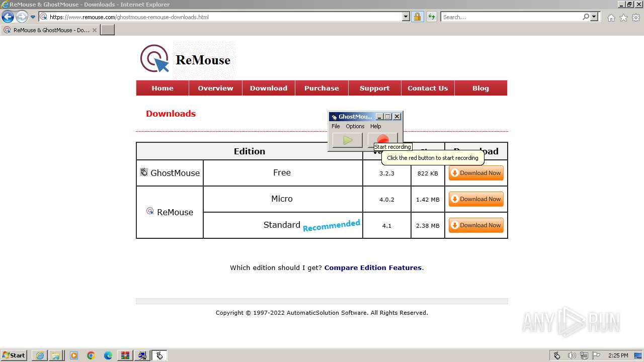The width and height of the screenshot is (644, 362).
Task: Click the GhostMouse icon in the table
Action: (144, 172)
